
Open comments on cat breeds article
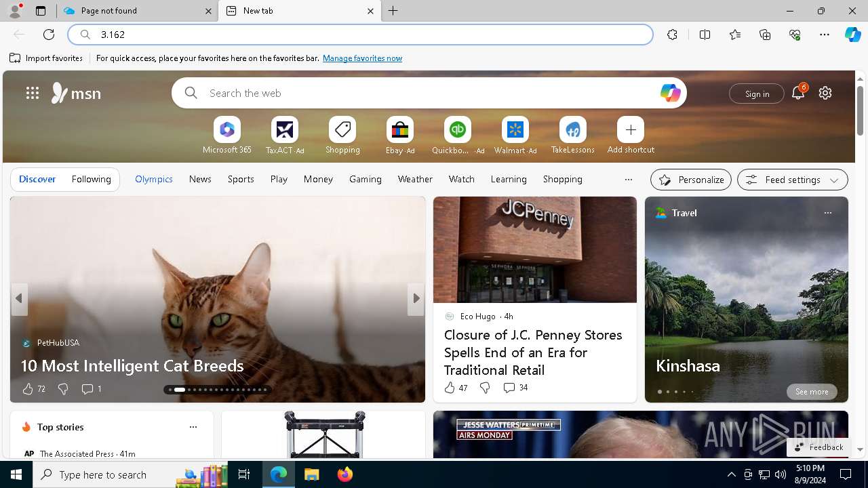click(92, 389)
